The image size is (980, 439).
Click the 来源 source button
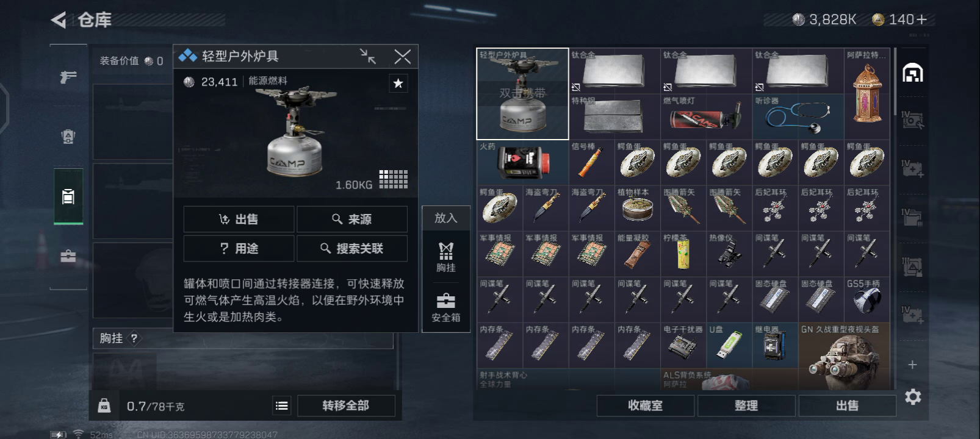click(x=352, y=219)
